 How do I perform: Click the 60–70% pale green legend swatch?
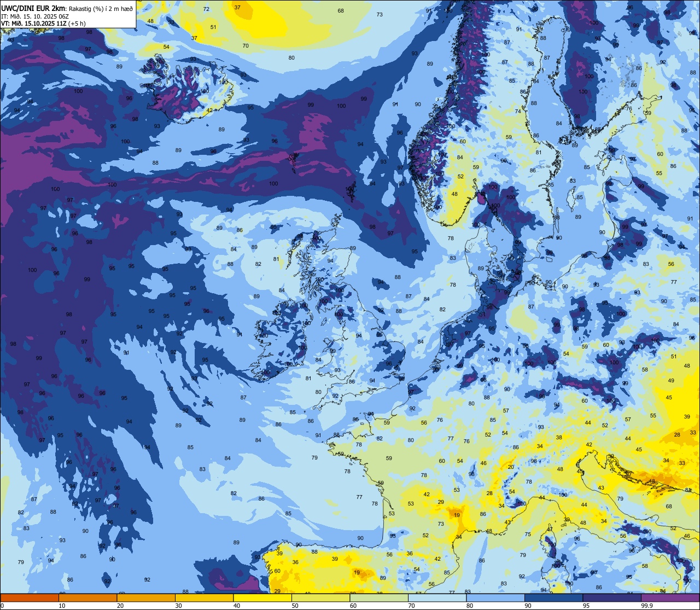pyautogui.click(x=379, y=598)
